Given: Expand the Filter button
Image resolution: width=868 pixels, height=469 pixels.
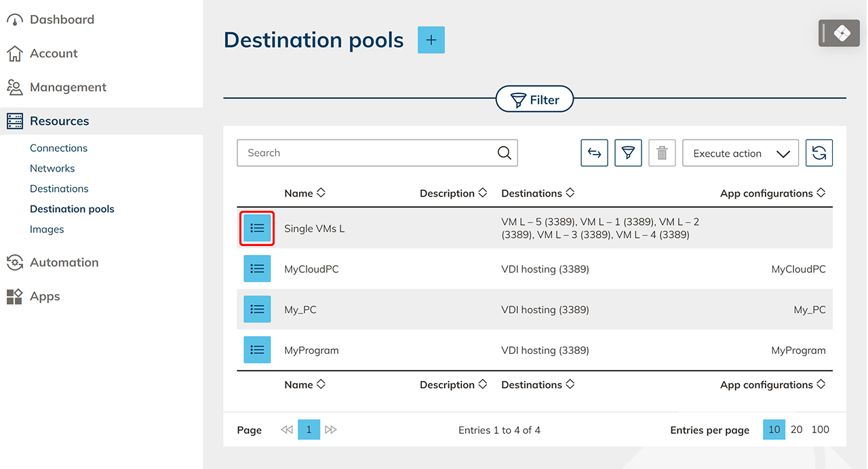Looking at the screenshot, I should coord(534,100).
